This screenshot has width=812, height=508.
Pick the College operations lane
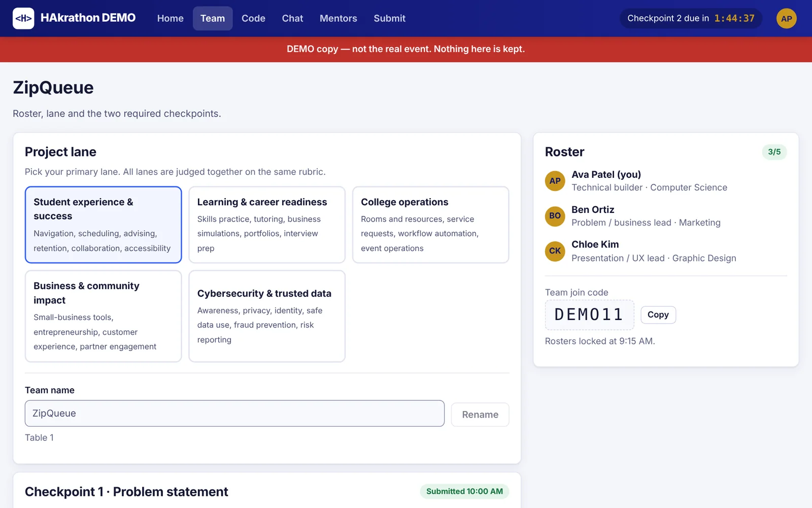tap(431, 225)
